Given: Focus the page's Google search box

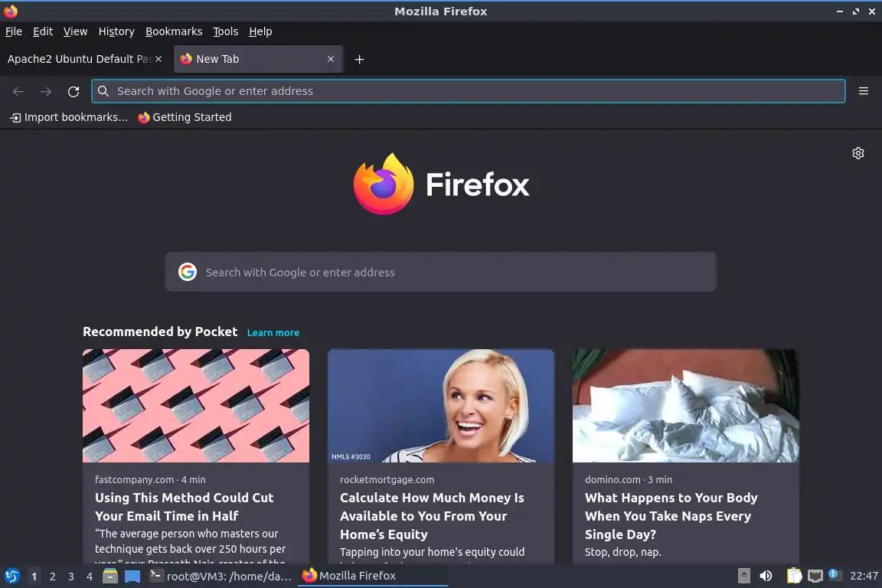Looking at the screenshot, I should [x=440, y=272].
